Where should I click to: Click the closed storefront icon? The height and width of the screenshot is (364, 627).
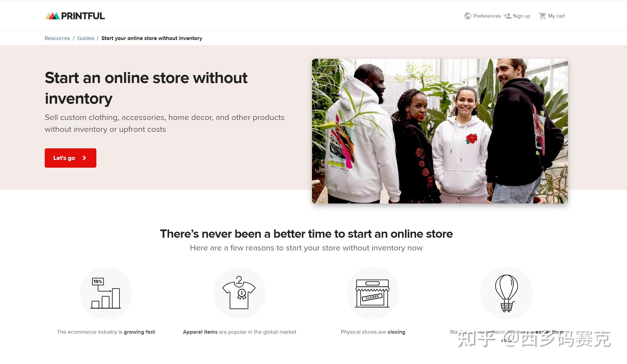pyautogui.click(x=373, y=293)
